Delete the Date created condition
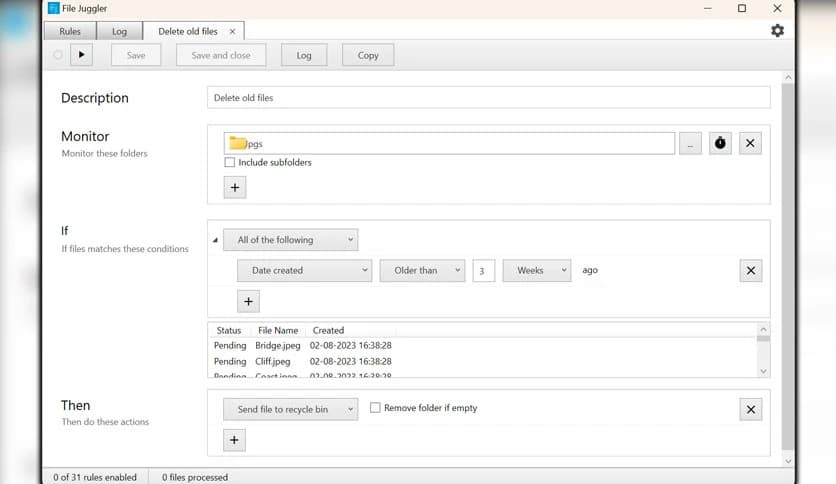Screen dimensions: 836x484 click(x=751, y=271)
